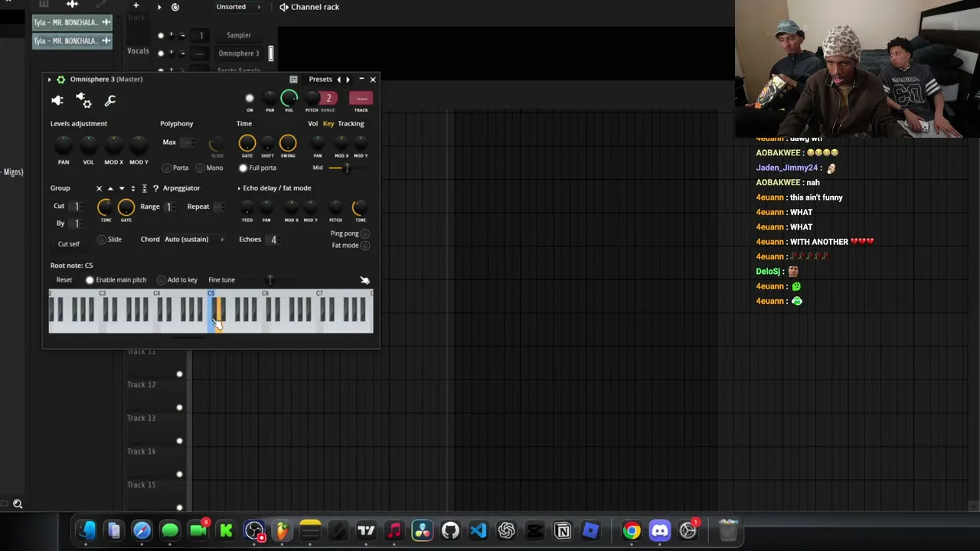Enable Add to key option
980x551 pixels.
[x=162, y=280]
